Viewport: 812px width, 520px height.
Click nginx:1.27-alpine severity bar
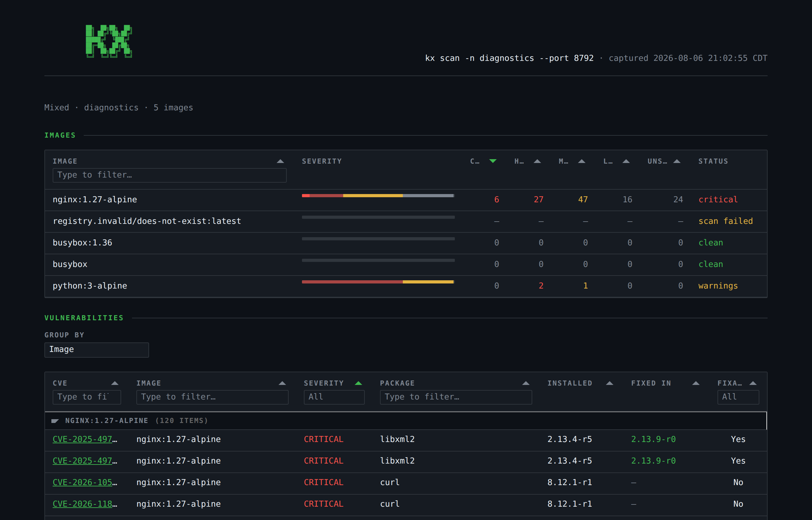378,196
